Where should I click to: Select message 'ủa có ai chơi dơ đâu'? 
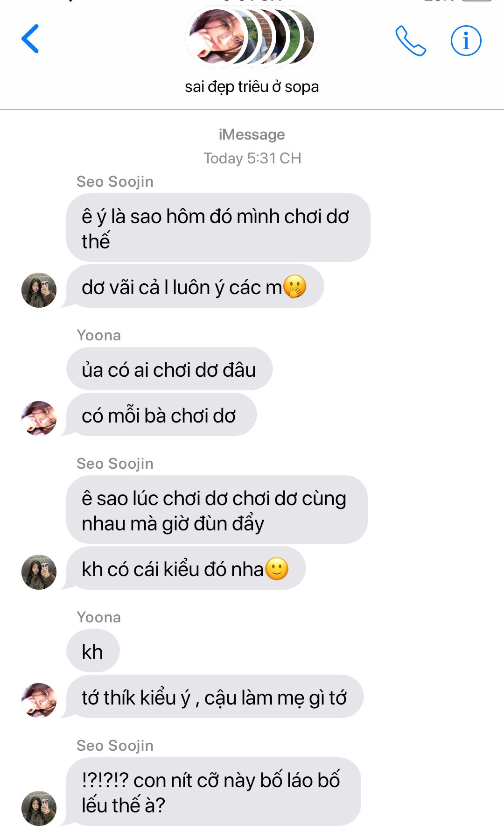pyautogui.click(x=169, y=369)
